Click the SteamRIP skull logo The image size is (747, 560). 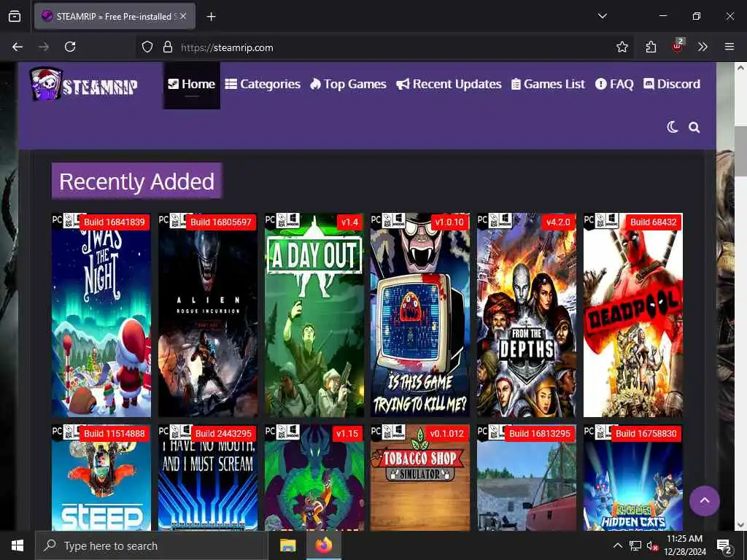[85, 84]
